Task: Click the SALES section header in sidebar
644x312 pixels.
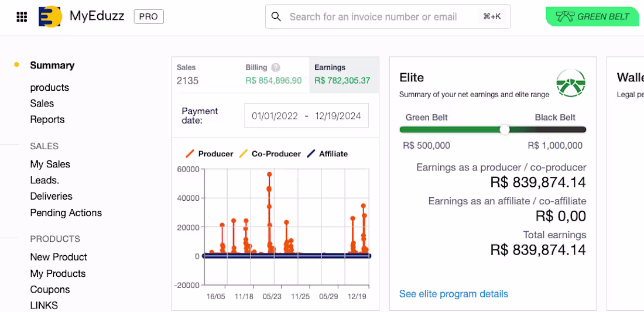Action: click(44, 146)
